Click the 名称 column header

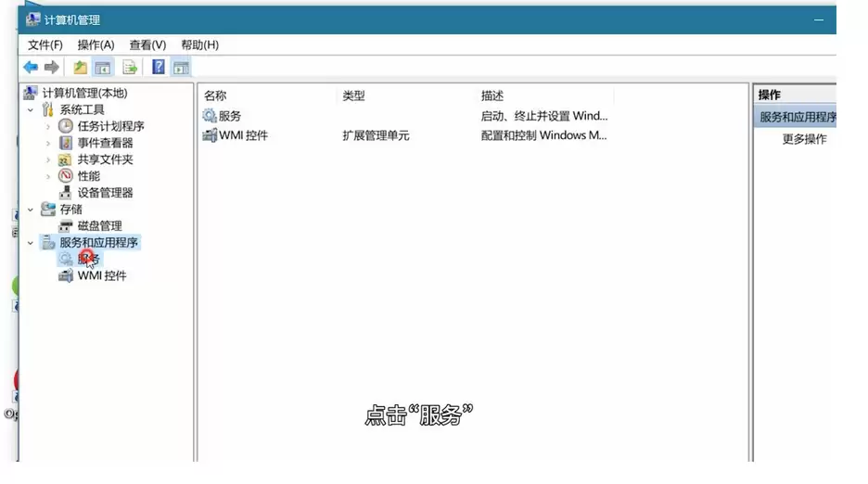[215, 96]
